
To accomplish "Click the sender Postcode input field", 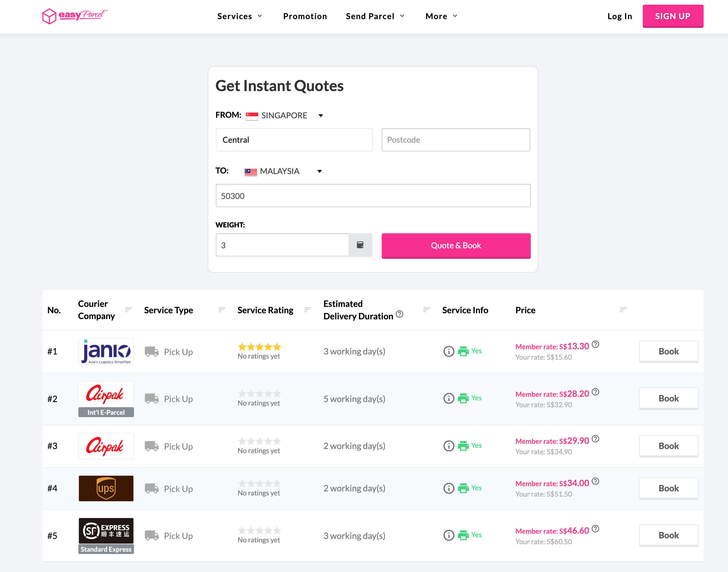I will tap(455, 140).
